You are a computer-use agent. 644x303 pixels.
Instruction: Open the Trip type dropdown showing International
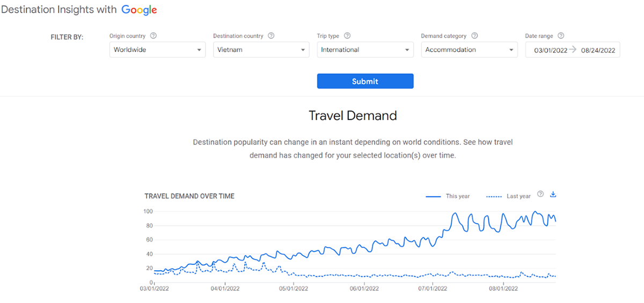pos(365,50)
